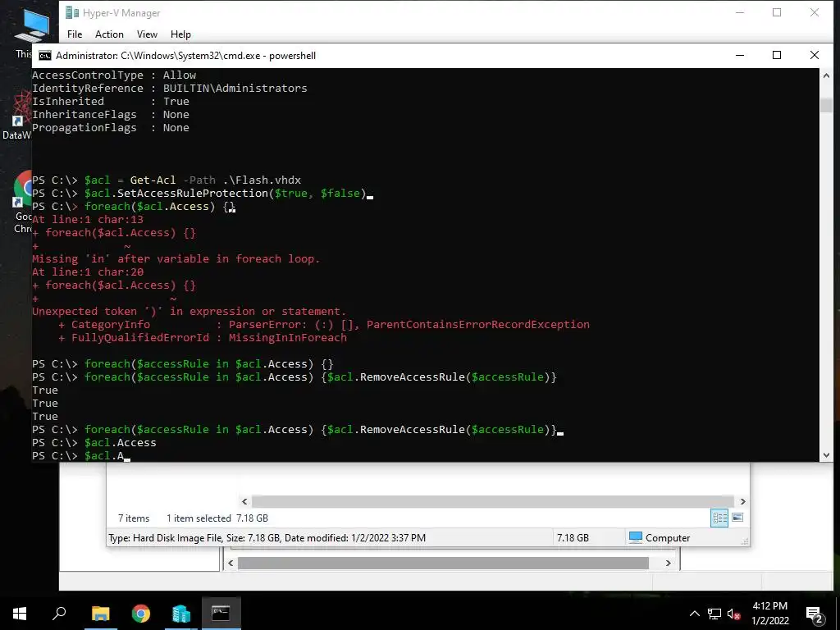Screen dimensions: 840x630
Task: Open File Explorer from the taskbar
Action: coord(100,614)
